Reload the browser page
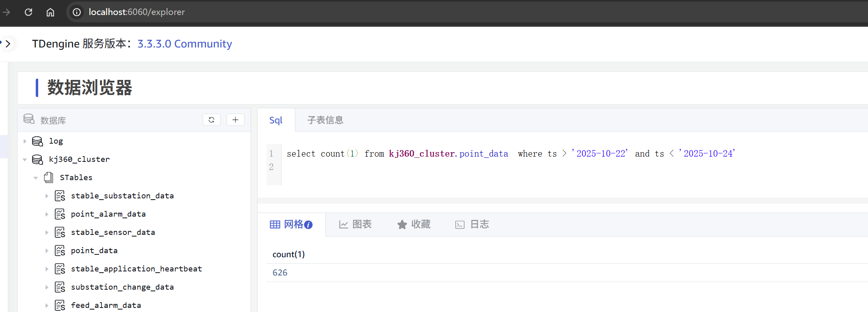 pos(28,12)
